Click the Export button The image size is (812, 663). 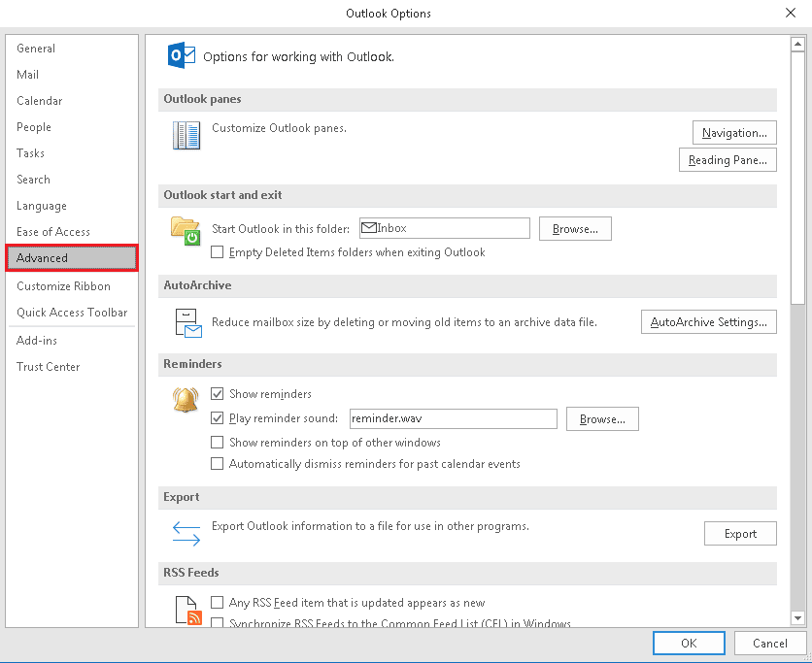[740, 534]
